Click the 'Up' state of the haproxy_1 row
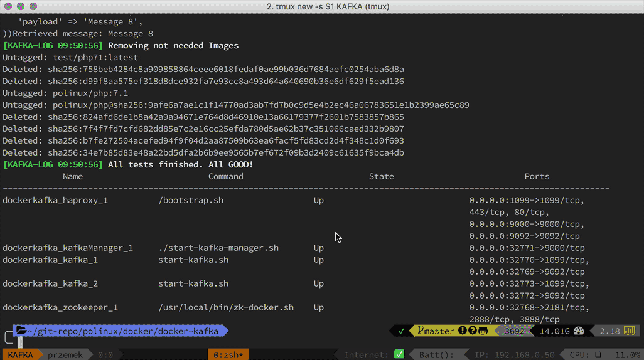 [x=319, y=200]
